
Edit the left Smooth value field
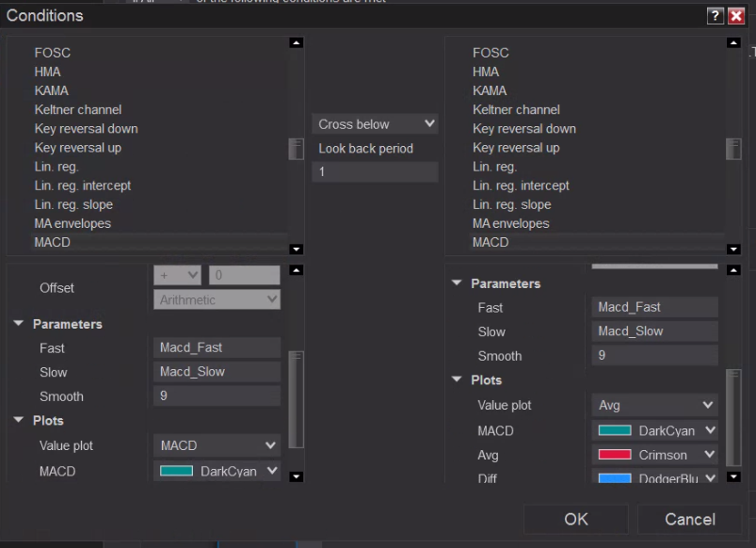pyautogui.click(x=217, y=395)
